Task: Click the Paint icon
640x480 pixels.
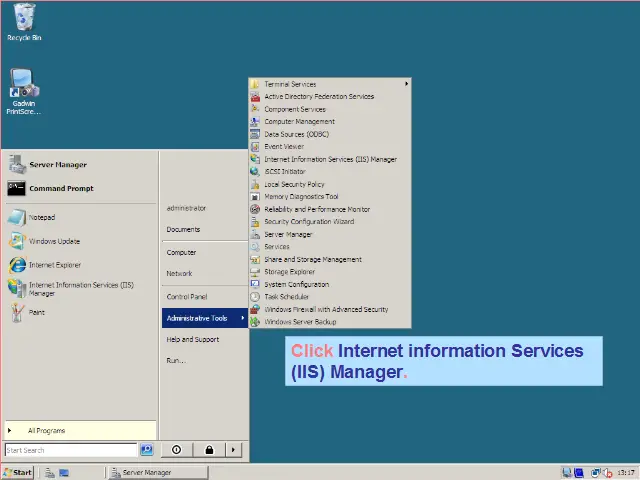Action: [x=17, y=313]
